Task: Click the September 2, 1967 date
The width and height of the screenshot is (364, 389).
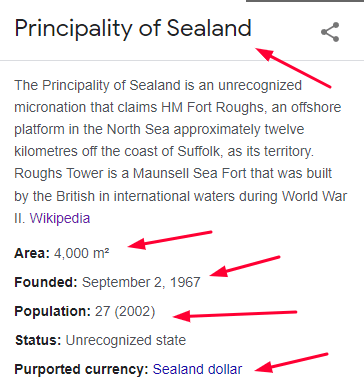Action: coord(141,282)
